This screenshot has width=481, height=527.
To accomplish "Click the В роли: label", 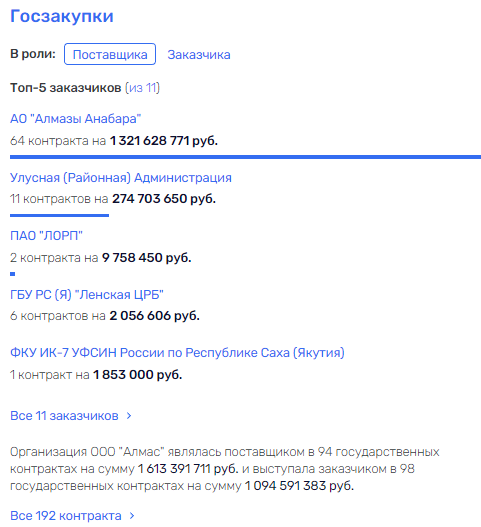I will [33, 54].
